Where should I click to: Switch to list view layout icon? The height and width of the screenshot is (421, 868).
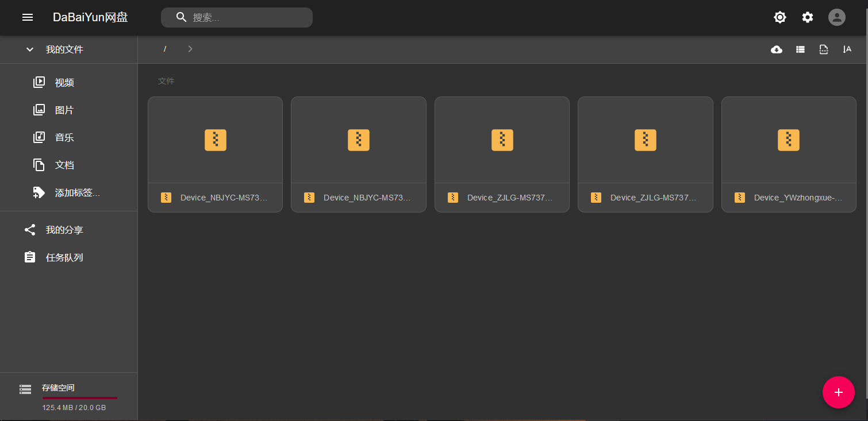click(x=800, y=49)
